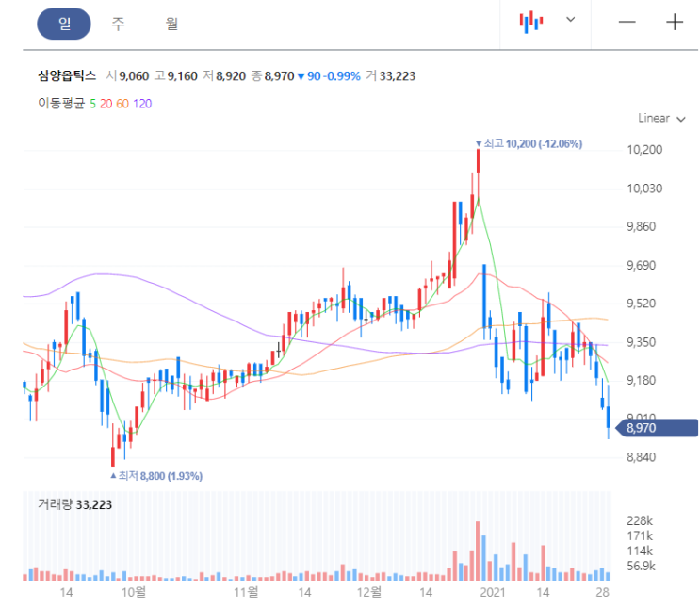Click the low price 8,920 value
Viewport: 700px width, 609px height.
pos(231,76)
